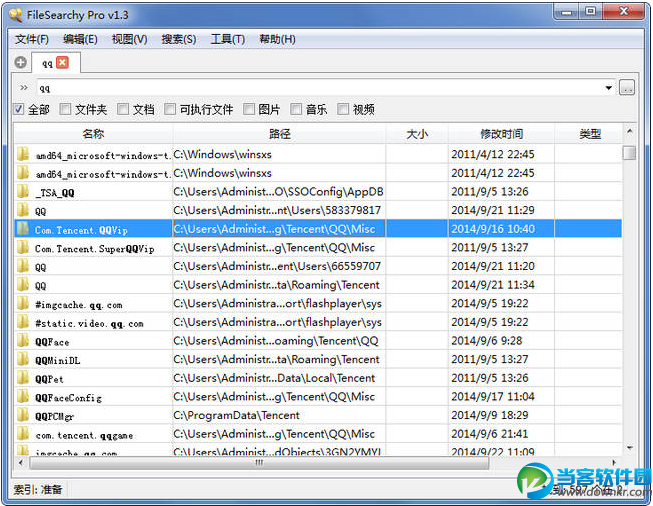Open the 编辑(E) menu
Screen dimensions: 653x506
click(80, 40)
